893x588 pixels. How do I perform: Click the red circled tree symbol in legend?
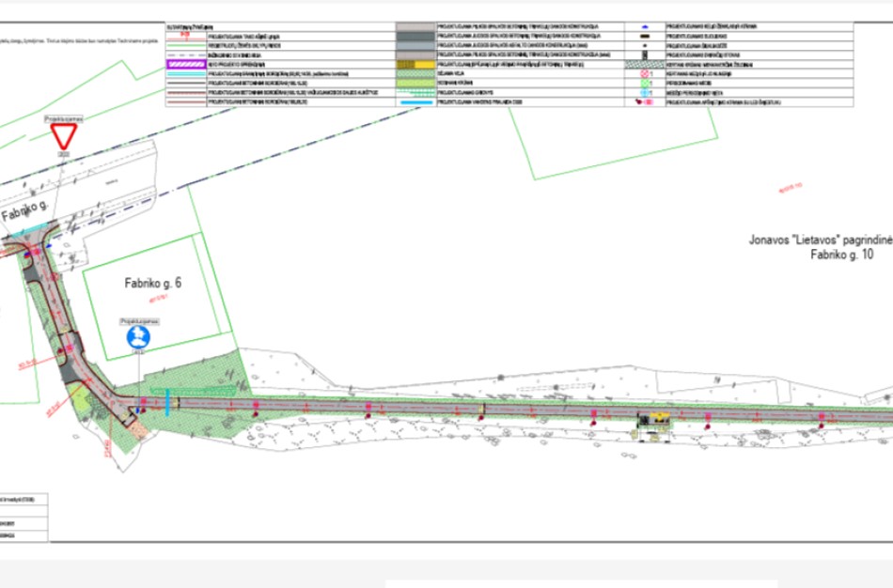click(645, 72)
